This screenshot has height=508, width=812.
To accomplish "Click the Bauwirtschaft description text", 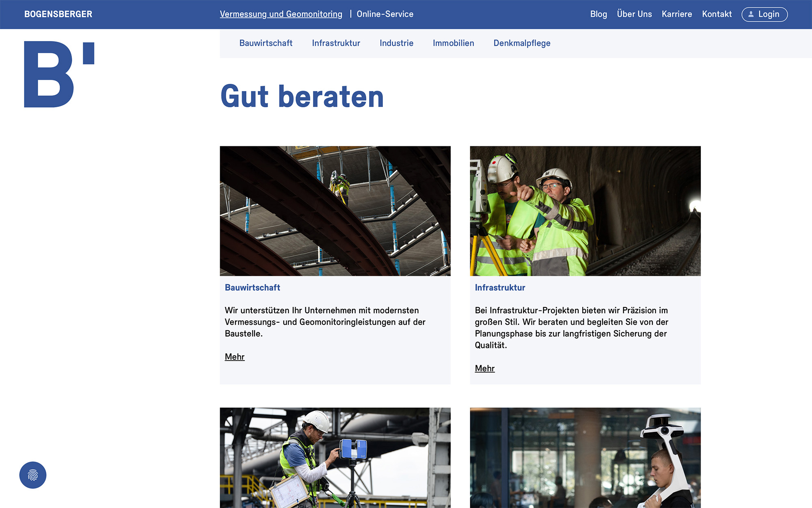I will coord(325,322).
